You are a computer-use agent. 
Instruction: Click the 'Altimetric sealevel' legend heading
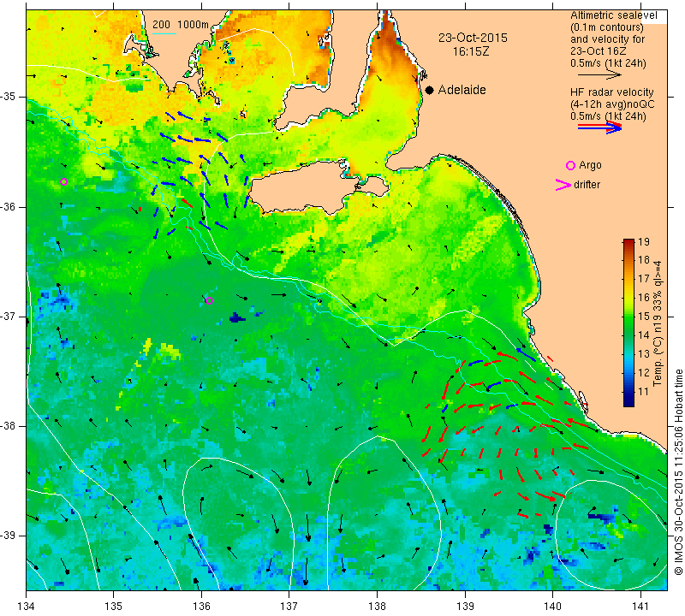click(613, 15)
